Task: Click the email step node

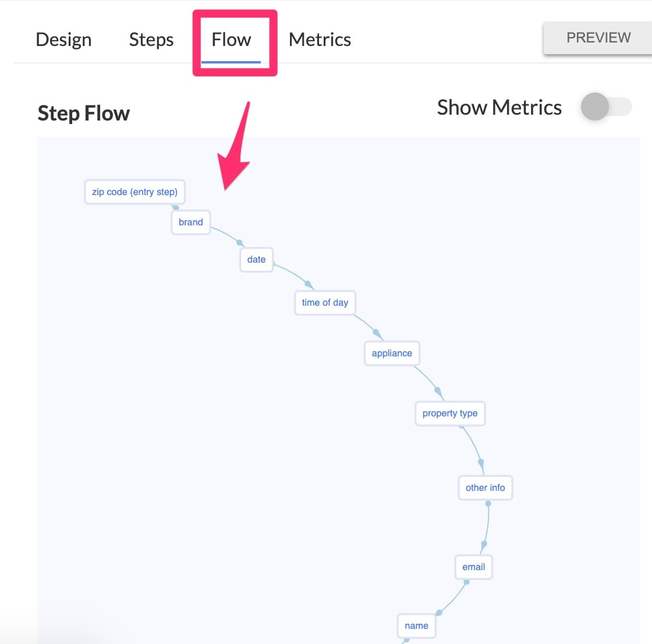Action: coord(473,567)
